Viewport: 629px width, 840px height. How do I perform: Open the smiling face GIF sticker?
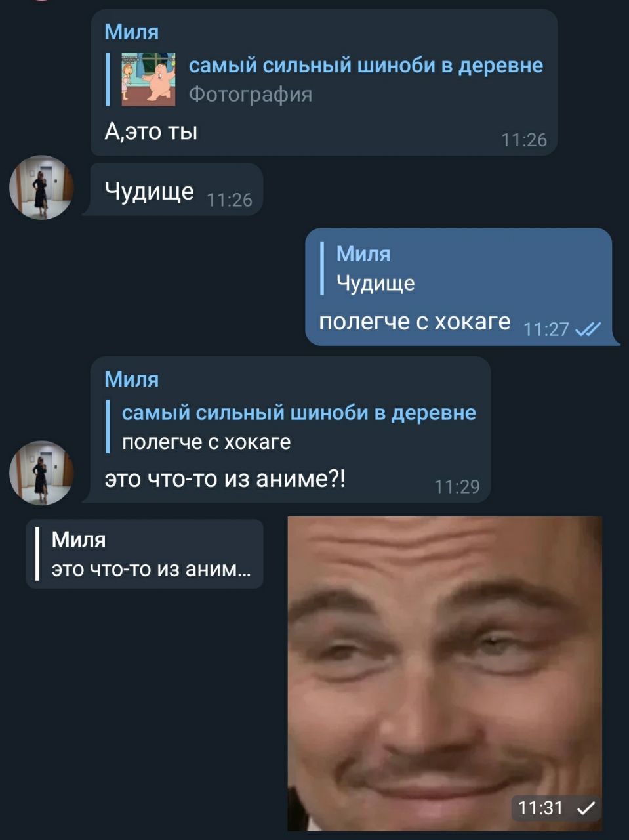pyautogui.click(x=445, y=674)
